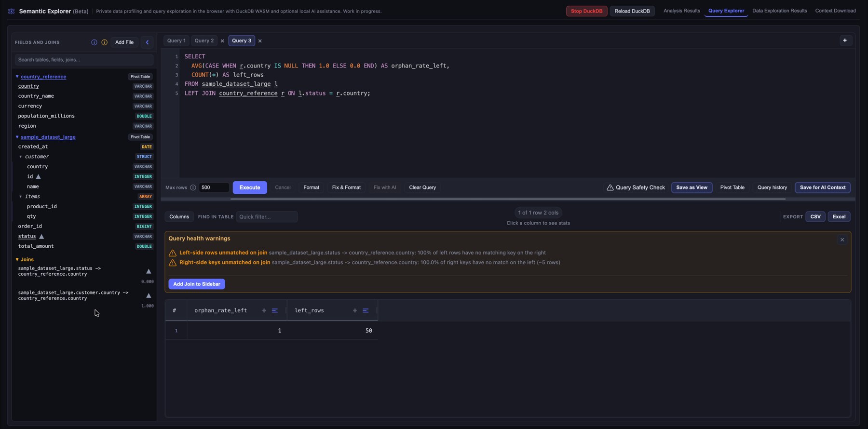Image resolution: width=868 pixels, height=429 pixels.
Task: Click the Semantic Explorer logo icon
Action: point(12,11)
